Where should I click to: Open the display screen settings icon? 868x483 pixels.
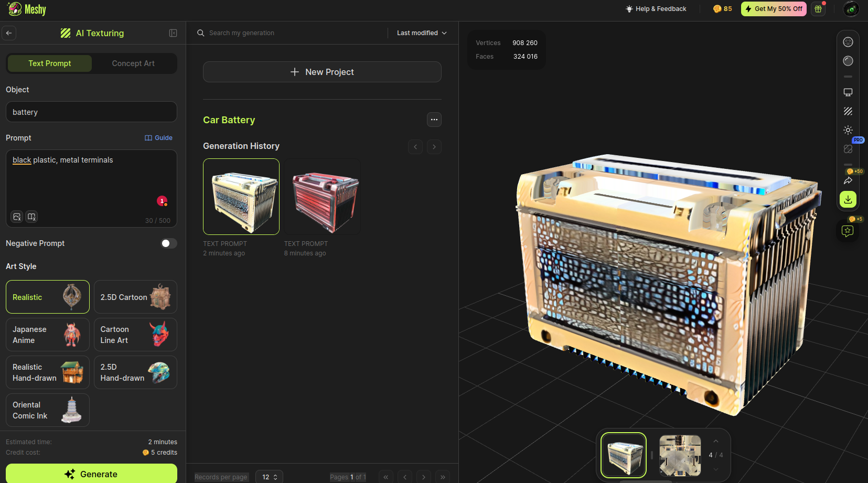coord(848,92)
